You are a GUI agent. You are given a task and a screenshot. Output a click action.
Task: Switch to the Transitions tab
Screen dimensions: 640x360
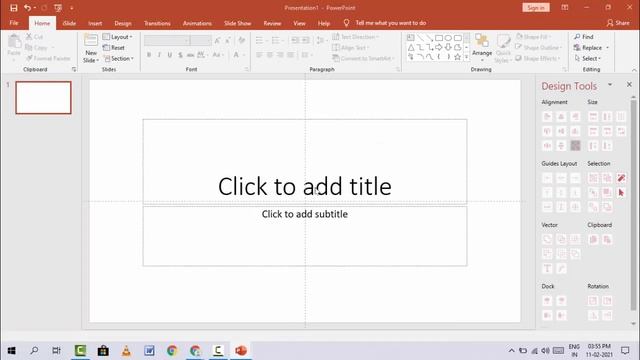157,23
